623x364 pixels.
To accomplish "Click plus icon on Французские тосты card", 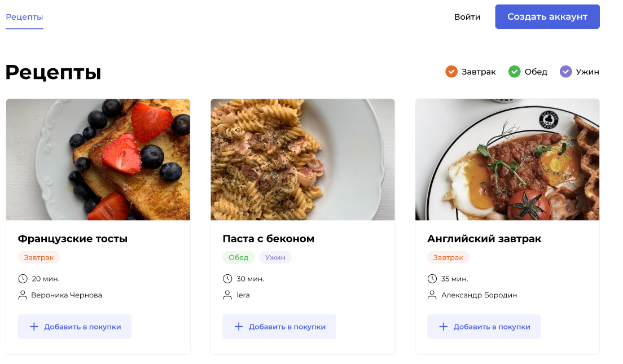I will tap(34, 327).
